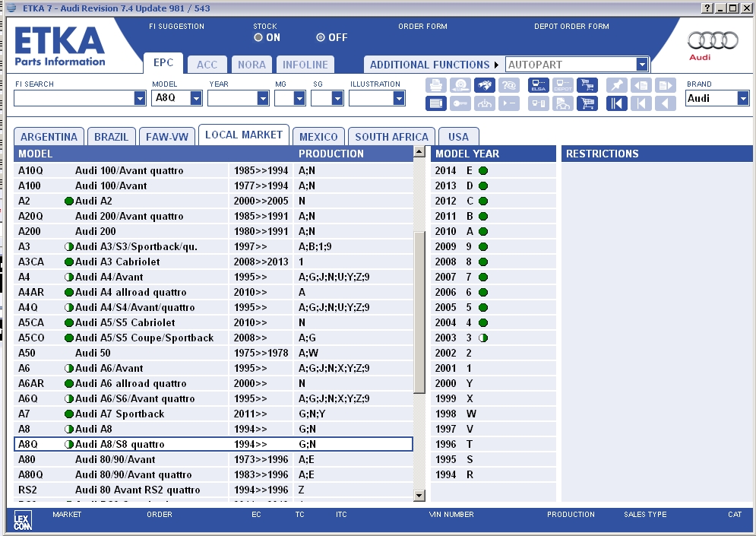Viewport: 756px width, 536px height.
Task: Open the BRAND dropdown showing Audi
Action: [743, 98]
